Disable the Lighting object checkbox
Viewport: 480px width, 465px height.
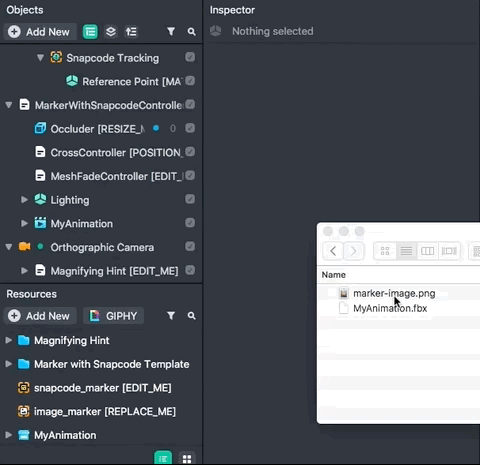pyautogui.click(x=190, y=199)
